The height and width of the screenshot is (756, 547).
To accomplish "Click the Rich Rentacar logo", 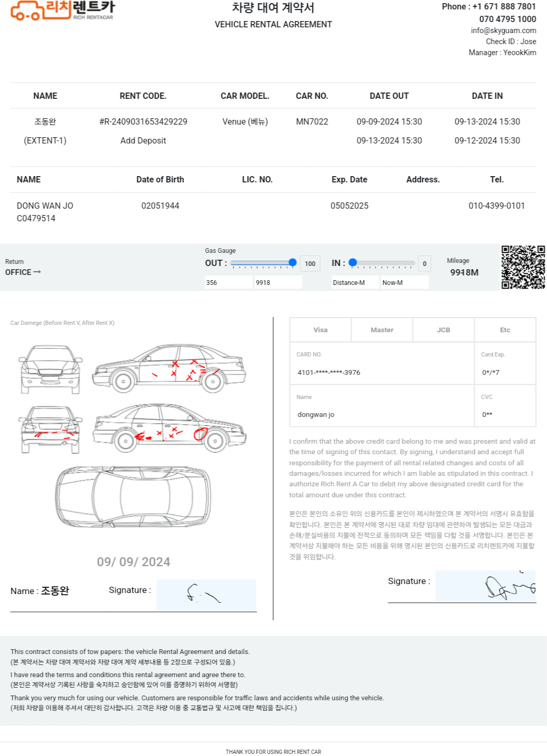I will pos(63,10).
